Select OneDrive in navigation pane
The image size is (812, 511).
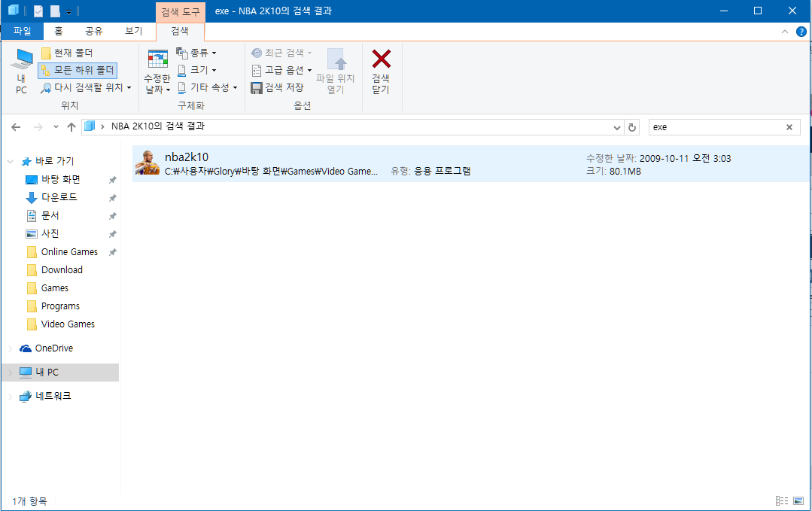click(x=54, y=348)
